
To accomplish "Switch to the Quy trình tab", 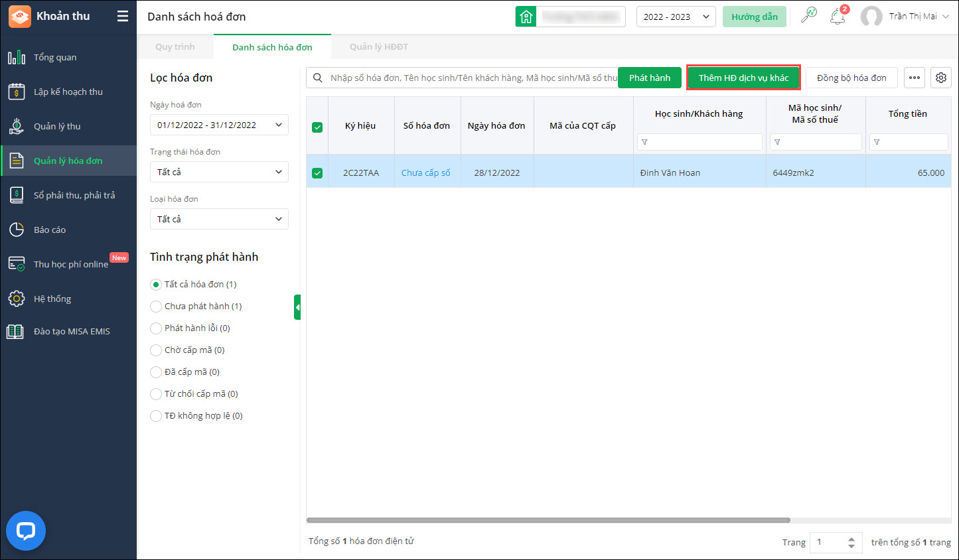I will [x=175, y=47].
